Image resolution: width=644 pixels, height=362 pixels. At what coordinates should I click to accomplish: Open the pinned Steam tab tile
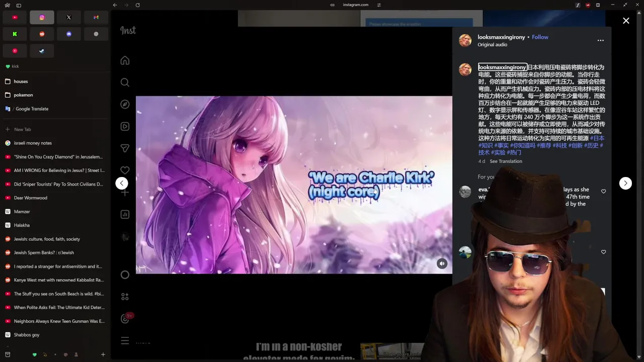(42, 51)
